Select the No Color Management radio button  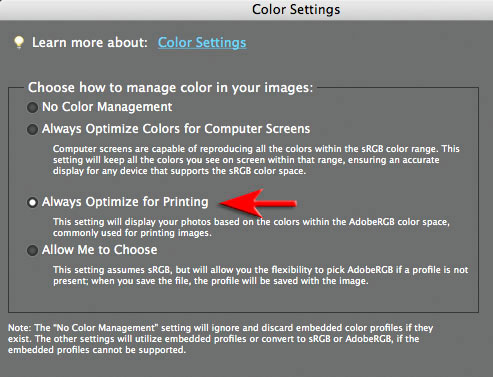[x=32, y=107]
